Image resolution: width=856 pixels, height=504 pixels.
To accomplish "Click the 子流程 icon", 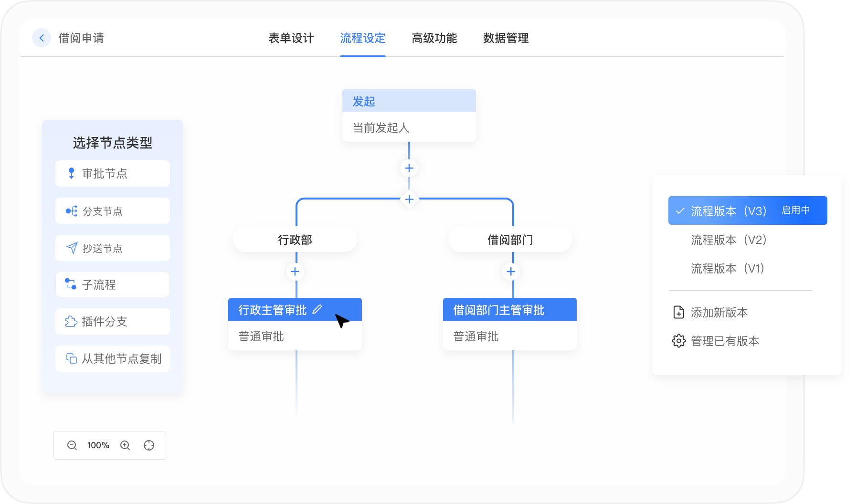I will click(71, 284).
